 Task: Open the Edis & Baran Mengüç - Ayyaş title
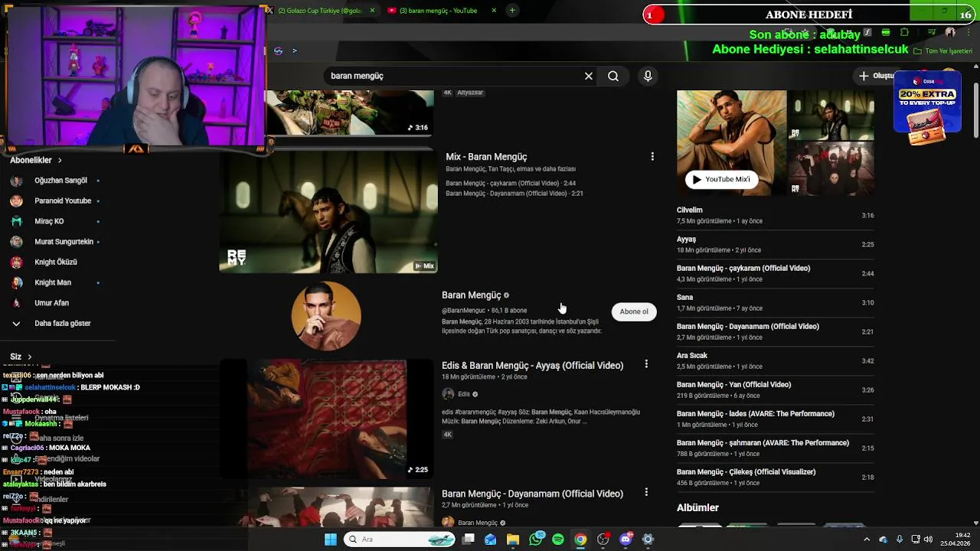(532, 366)
